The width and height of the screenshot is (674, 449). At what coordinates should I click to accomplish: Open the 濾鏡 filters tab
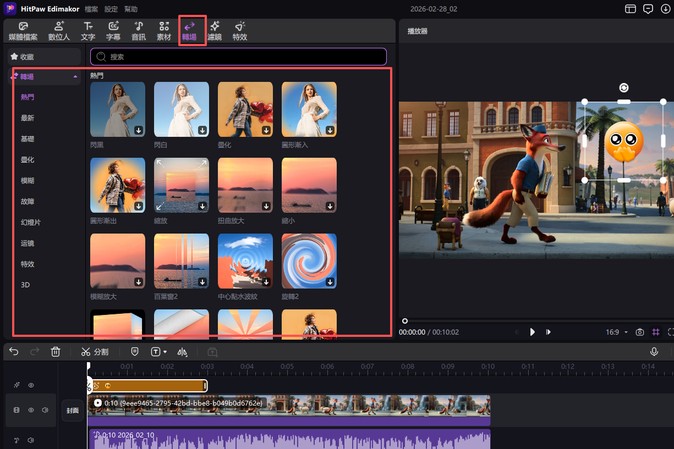tap(214, 31)
